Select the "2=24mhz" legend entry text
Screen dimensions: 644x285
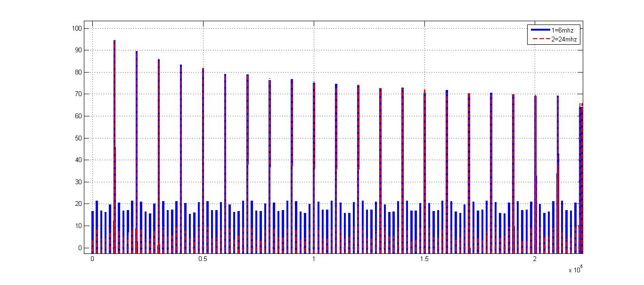(565, 40)
